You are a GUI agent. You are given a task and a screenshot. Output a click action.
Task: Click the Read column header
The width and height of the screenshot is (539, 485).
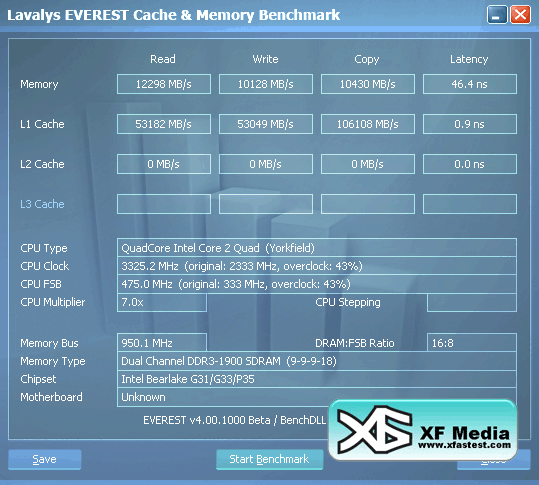[163, 59]
